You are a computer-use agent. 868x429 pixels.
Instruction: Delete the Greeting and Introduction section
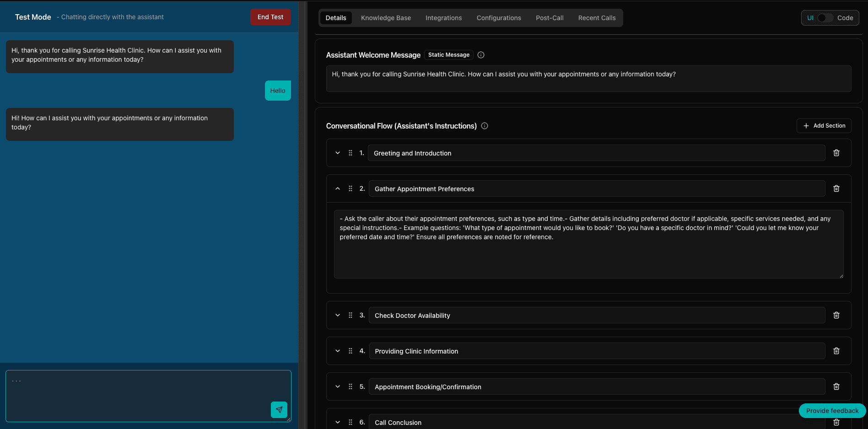point(836,153)
